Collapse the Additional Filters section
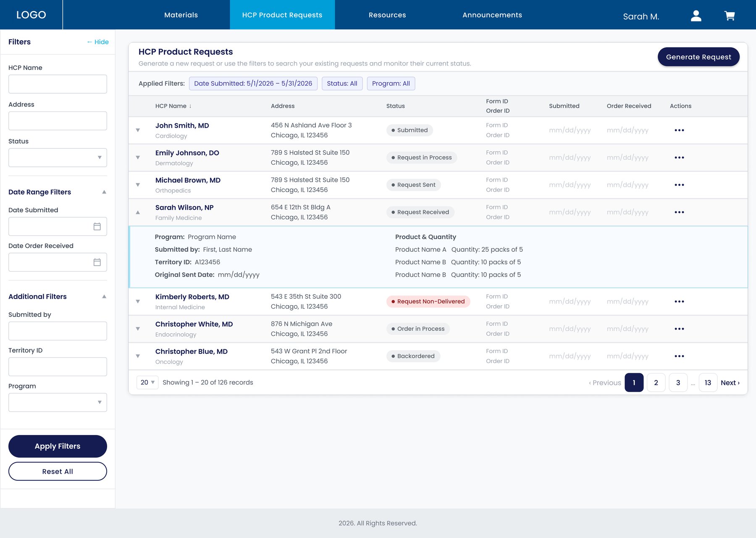 104,297
